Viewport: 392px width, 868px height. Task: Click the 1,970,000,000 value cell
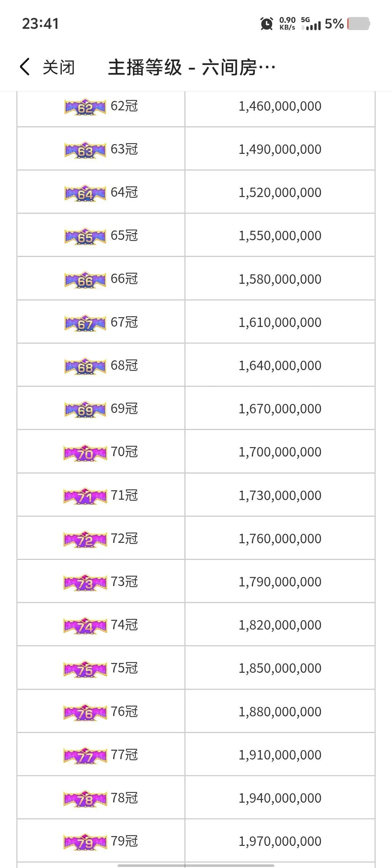click(280, 841)
